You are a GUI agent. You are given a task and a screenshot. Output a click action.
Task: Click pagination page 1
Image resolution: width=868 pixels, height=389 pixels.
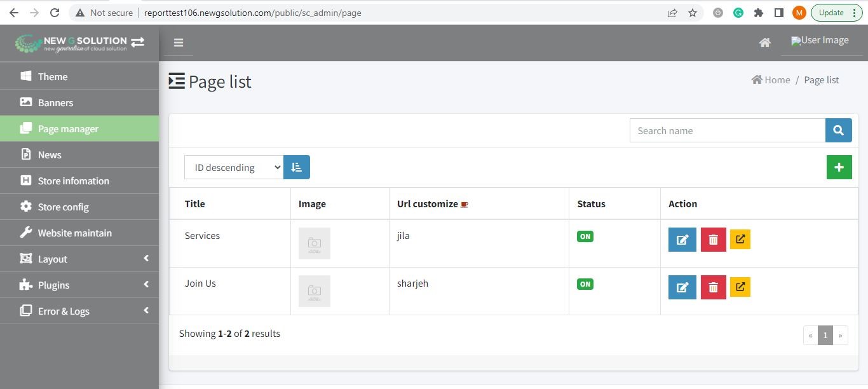coord(825,335)
